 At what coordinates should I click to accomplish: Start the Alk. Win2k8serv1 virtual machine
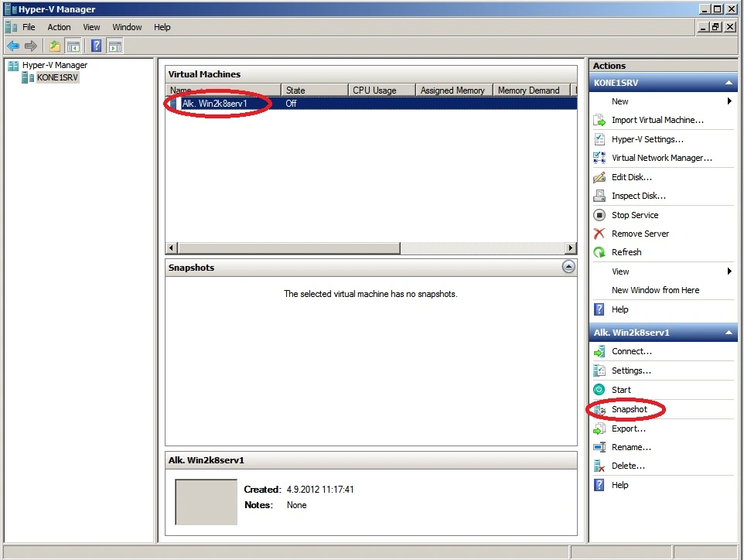[621, 390]
